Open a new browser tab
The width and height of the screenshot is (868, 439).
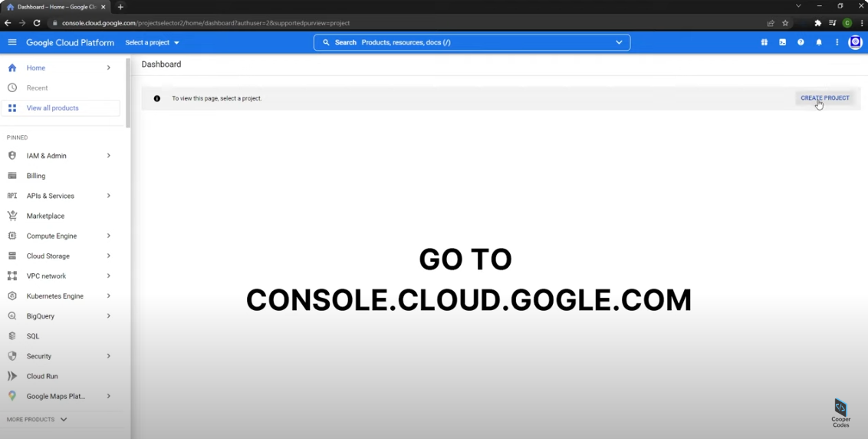(120, 7)
